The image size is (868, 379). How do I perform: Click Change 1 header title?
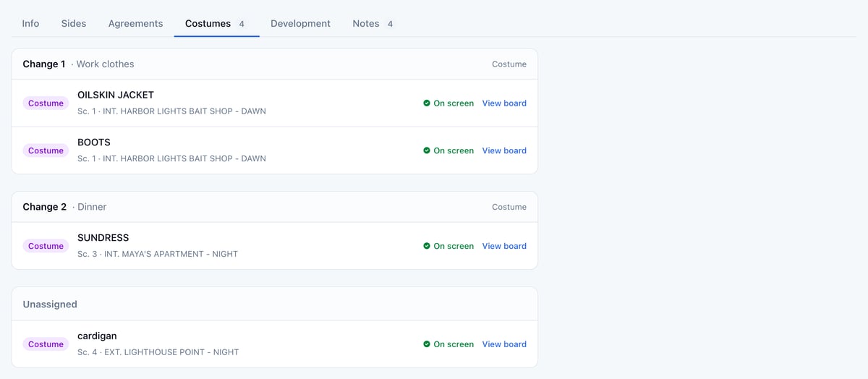click(44, 64)
